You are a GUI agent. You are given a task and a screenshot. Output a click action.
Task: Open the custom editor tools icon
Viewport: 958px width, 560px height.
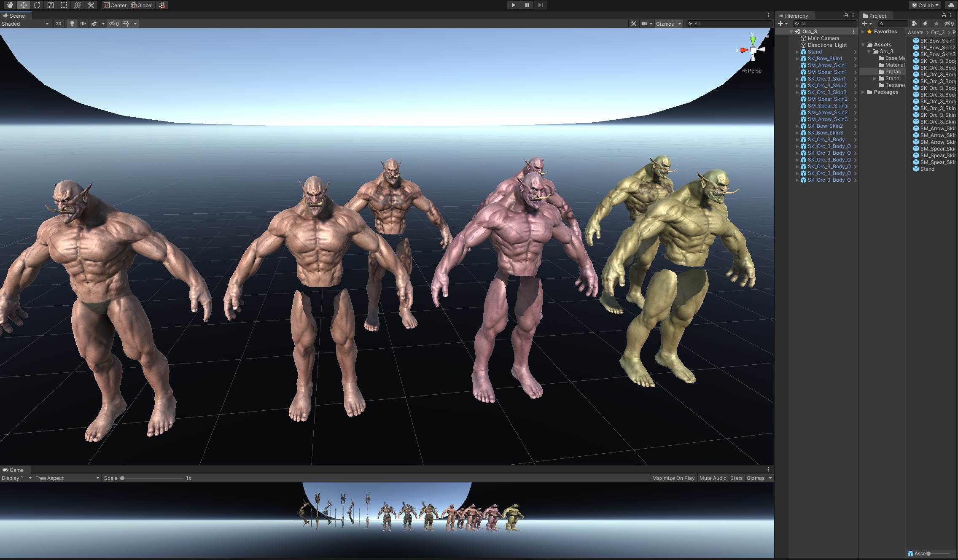(x=91, y=5)
